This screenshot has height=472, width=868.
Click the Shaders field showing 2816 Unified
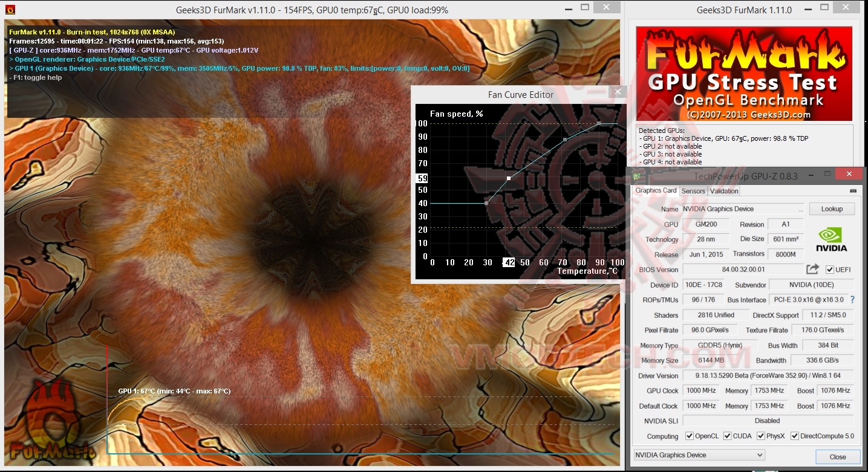715,315
